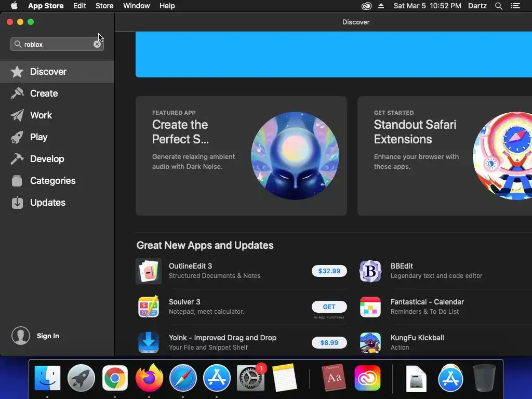The image size is (532, 399).
Task: Click the clock date and time in the menu bar
Action: tap(427, 6)
